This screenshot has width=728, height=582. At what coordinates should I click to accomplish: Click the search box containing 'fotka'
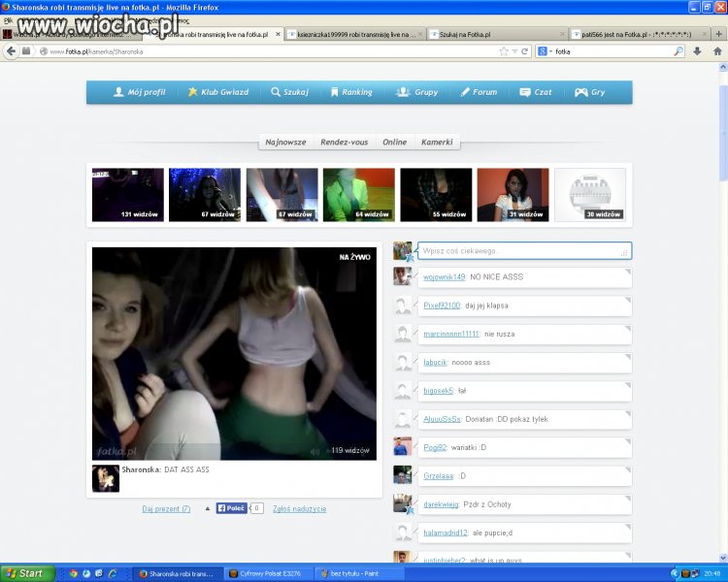(x=612, y=51)
